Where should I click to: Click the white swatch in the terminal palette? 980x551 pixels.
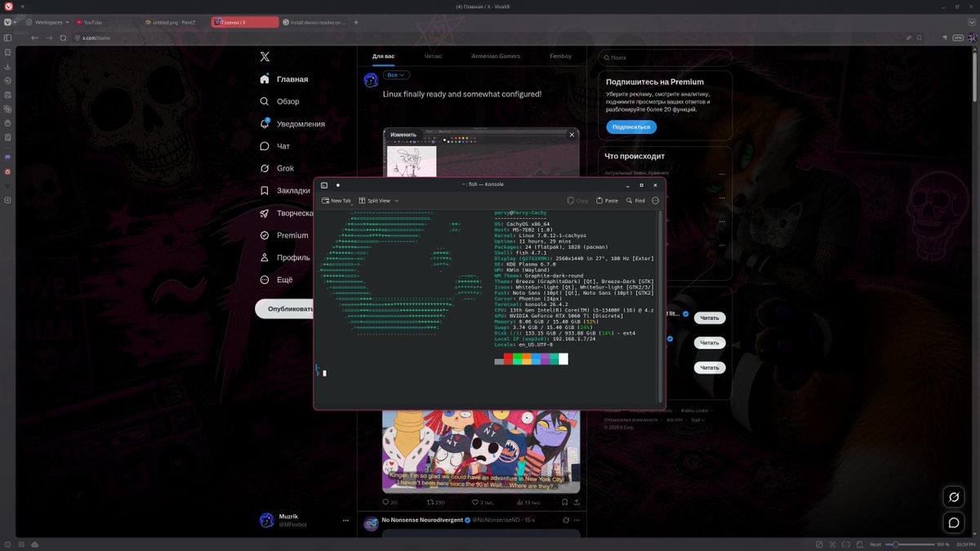tap(563, 359)
